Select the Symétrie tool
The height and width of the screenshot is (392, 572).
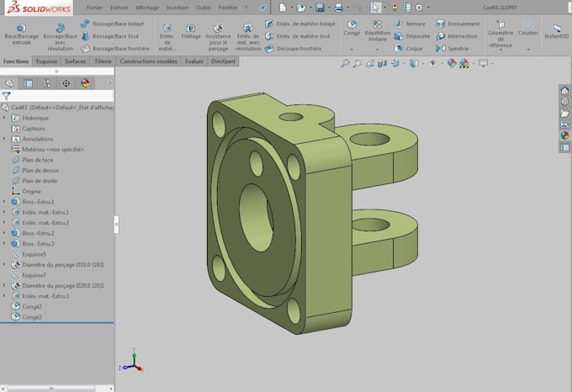pyautogui.click(x=453, y=49)
